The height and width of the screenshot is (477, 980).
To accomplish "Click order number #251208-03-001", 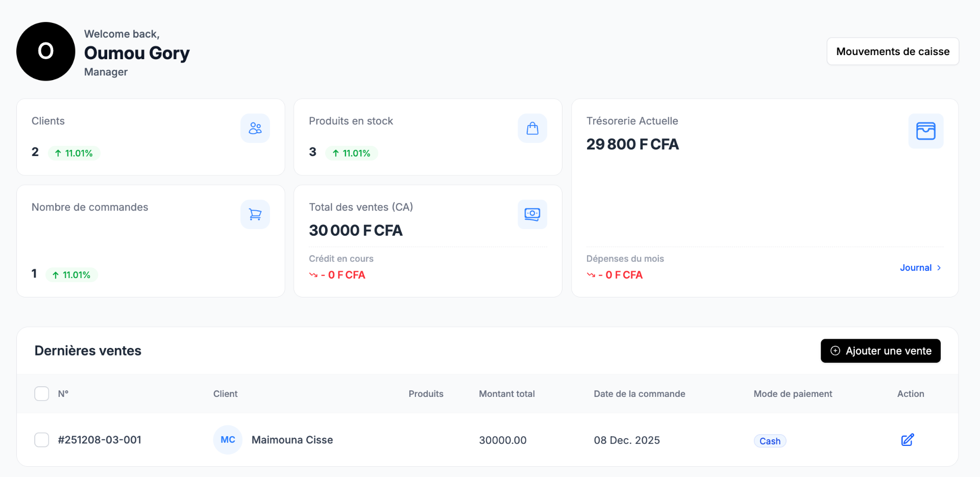I will tap(100, 440).
